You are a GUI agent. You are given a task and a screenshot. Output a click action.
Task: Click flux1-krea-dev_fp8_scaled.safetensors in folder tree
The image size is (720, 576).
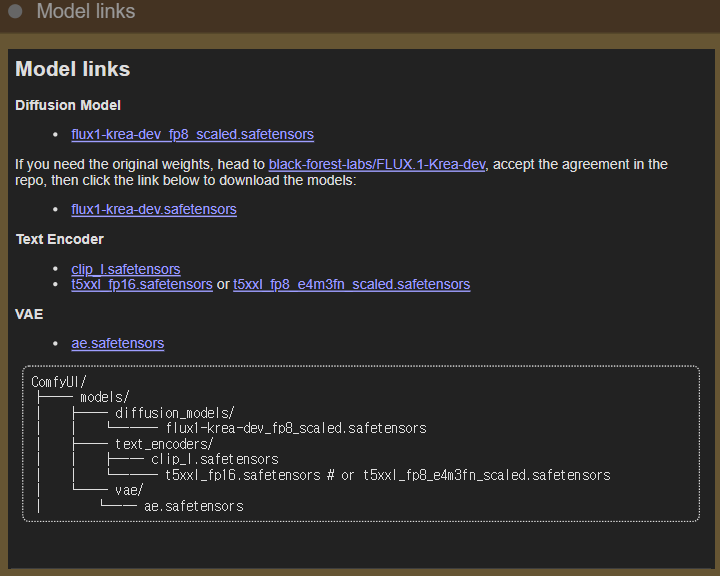(296, 429)
